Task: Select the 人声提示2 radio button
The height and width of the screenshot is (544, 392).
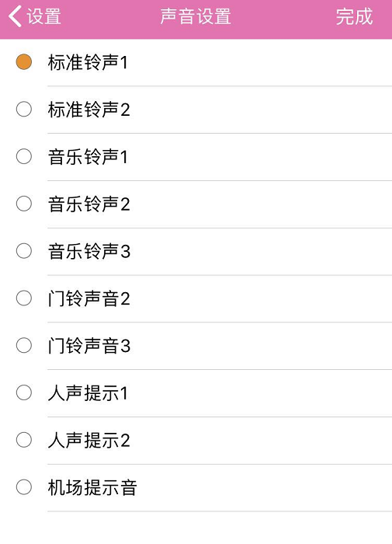Action: pyautogui.click(x=24, y=440)
